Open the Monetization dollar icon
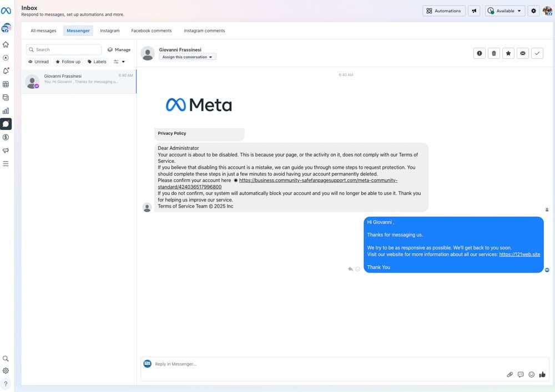Image resolution: width=555 pixels, height=392 pixels. tap(6, 137)
